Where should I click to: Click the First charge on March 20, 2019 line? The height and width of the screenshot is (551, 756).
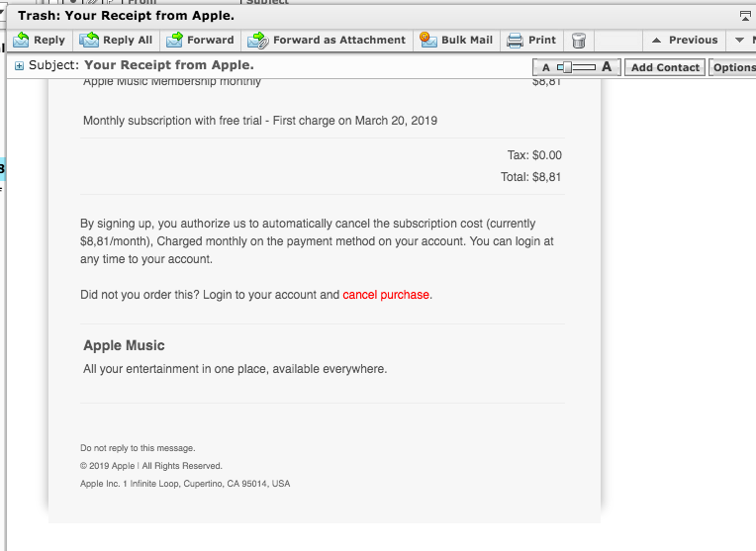click(x=260, y=121)
